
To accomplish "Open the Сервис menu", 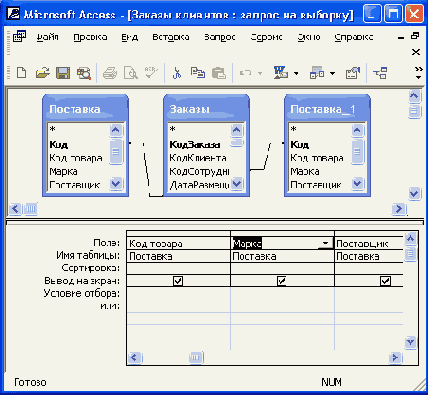I will (x=266, y=37).
